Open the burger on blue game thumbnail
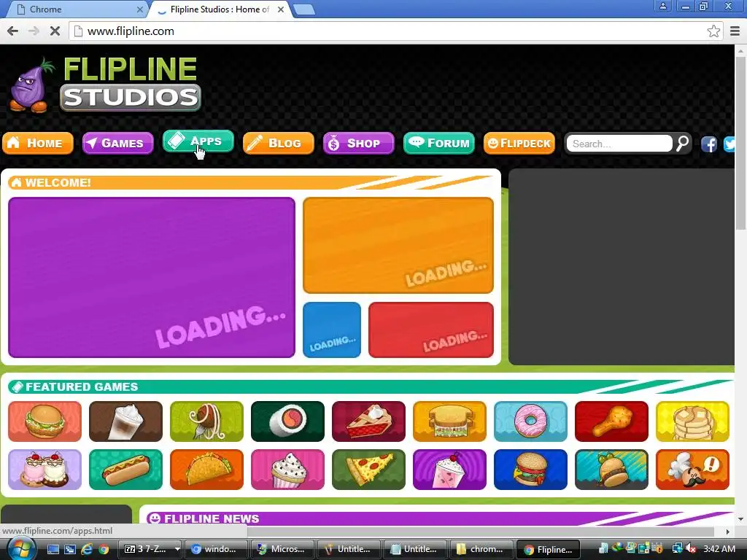This screenshot has width=747, height=560. pos(531,470)
